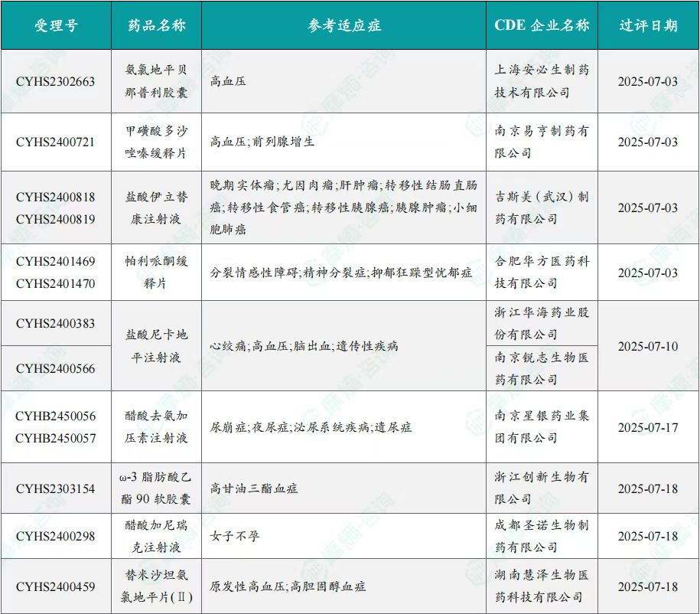Select acceptance number CYHS2401469
This screenshot has width=700, height=614.
(55, 261)
